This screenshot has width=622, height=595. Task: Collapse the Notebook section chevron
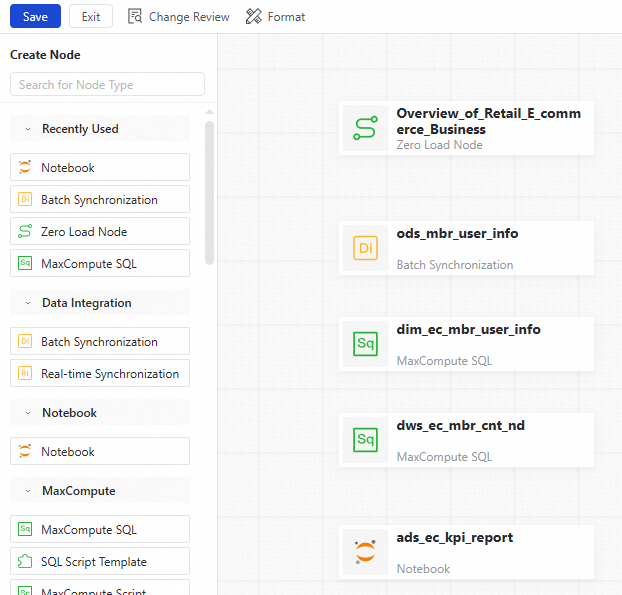pyautogui.click(x=28, y=413)
